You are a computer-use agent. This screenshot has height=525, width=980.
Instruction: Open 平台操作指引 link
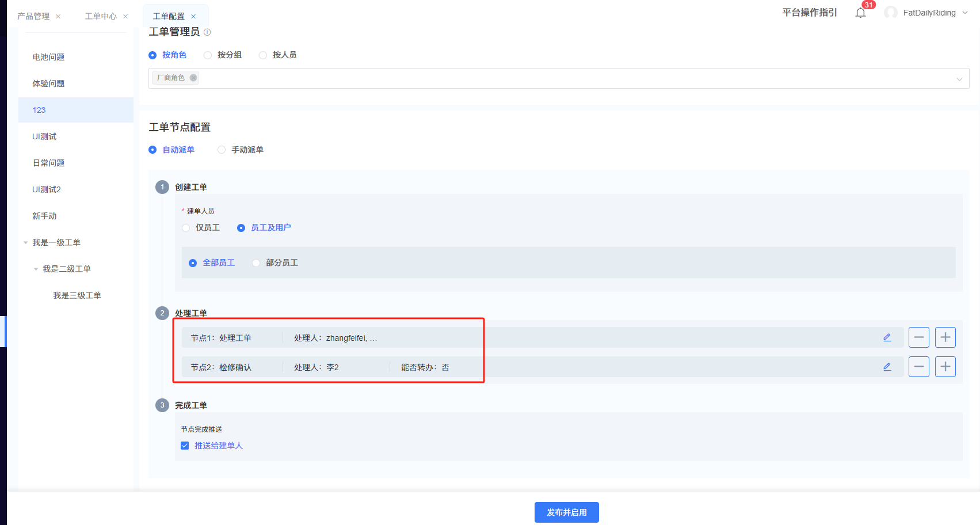coord(809,13)
